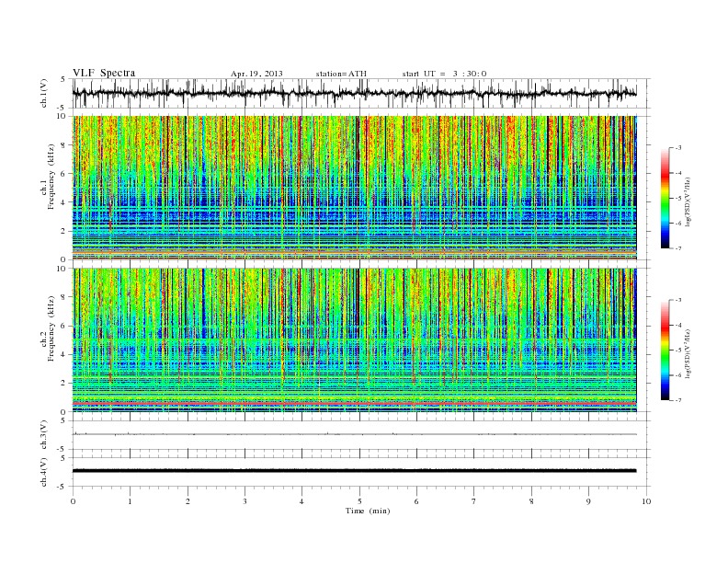Click the "6" kHz tick of ch.2 spectrogram

(x=63, y=326)
